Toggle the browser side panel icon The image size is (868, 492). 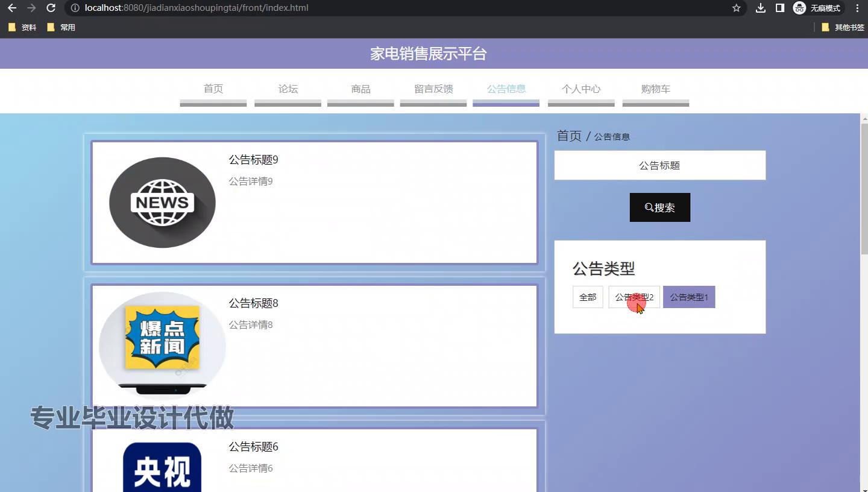click(x=779, y=8)
